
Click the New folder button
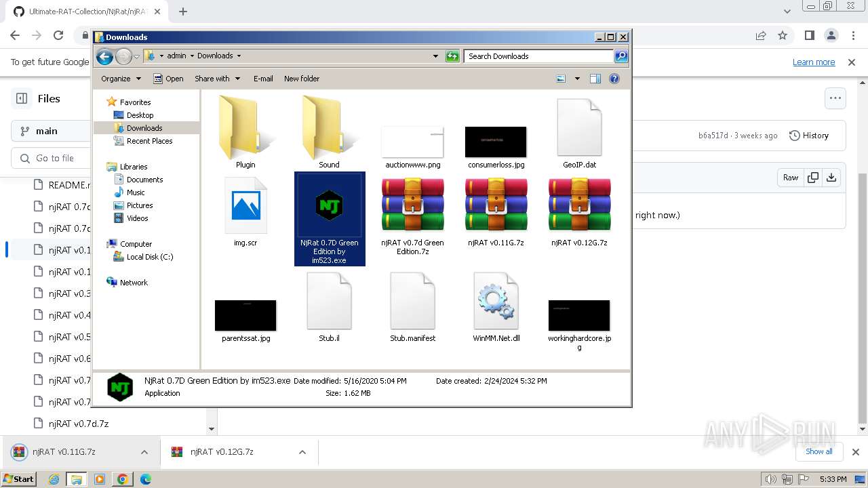point(302,79)
